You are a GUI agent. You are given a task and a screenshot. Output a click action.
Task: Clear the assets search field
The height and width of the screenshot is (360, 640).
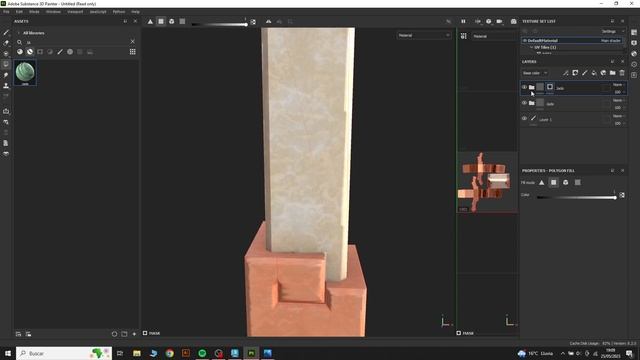click(133, 42)
